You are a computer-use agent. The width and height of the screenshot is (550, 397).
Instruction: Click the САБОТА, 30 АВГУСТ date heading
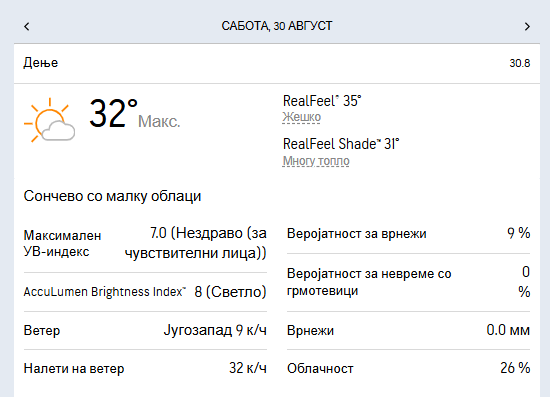277,26
